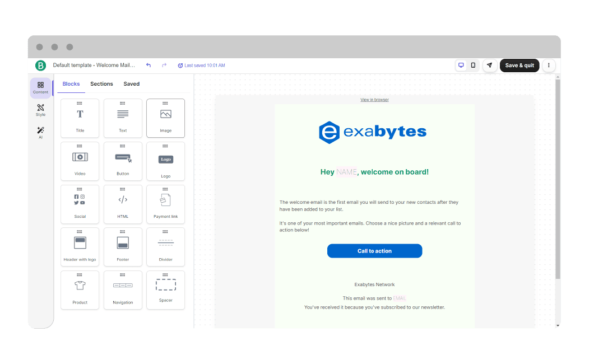The height and width of the screenshot is (364, 589).
Task: Click the canvas vertical scrollbar
Action: click(557, 179)
